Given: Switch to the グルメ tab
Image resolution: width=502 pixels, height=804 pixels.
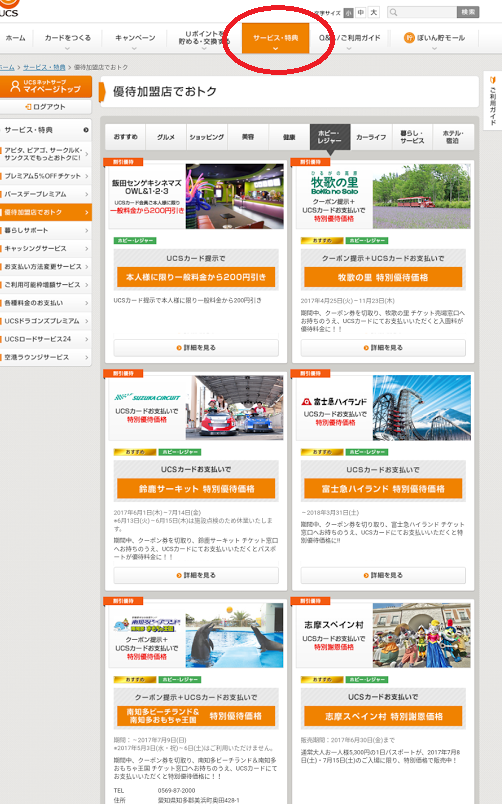Looking at the screenshot, I should [x=166, y=137].
